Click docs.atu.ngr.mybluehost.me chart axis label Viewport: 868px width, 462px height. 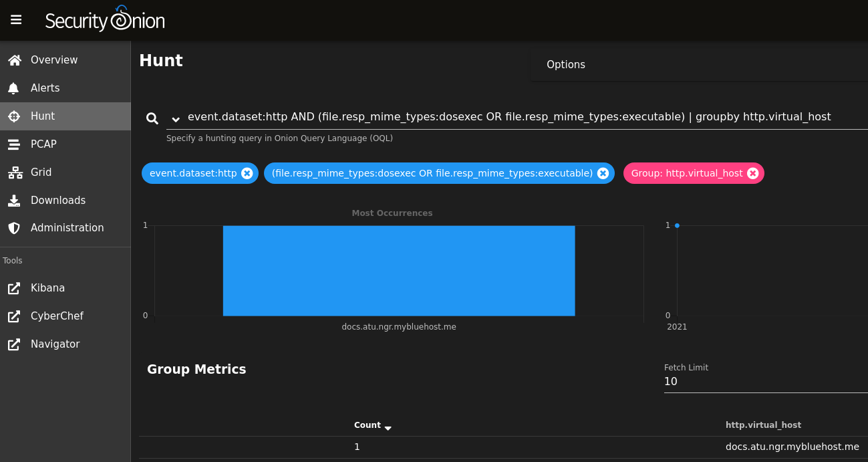click(399, 327)
